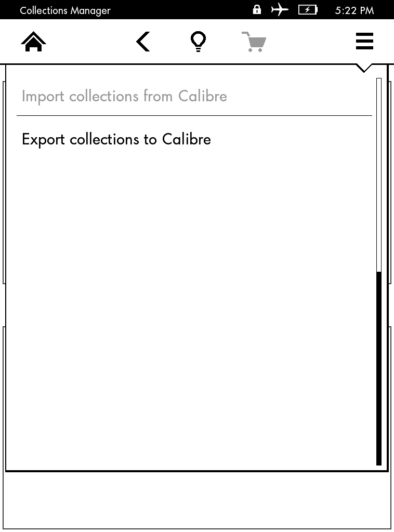Click the black scrollbar thumb
The width and height of the screenshot is (394, 532).
click(379, 368)
